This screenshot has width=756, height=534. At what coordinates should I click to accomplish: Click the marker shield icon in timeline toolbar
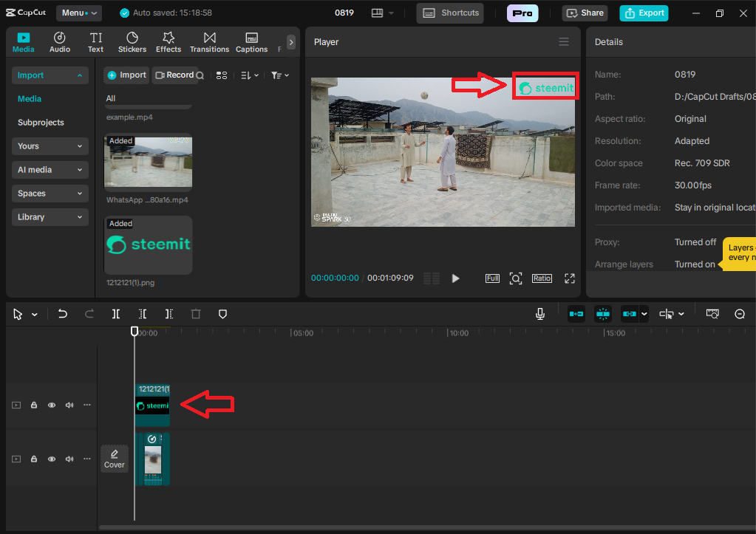point(222,314)
